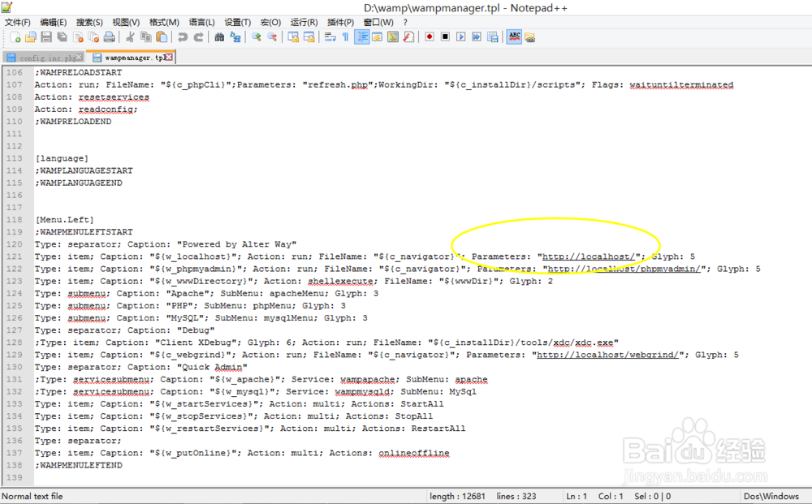Paste with the clipboard icon
The width and height of the screenshot is (812, 504).
tap(162, 37)
